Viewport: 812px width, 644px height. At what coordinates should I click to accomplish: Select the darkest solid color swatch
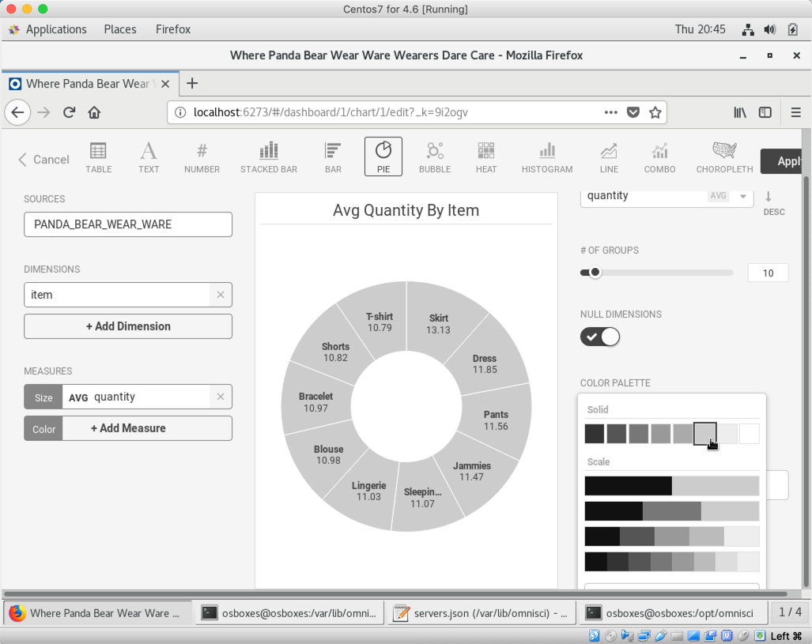595,434
